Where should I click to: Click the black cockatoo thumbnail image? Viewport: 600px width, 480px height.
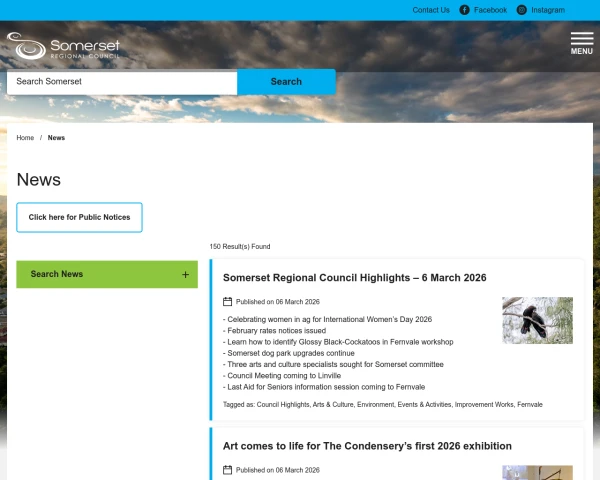point(537,320)
